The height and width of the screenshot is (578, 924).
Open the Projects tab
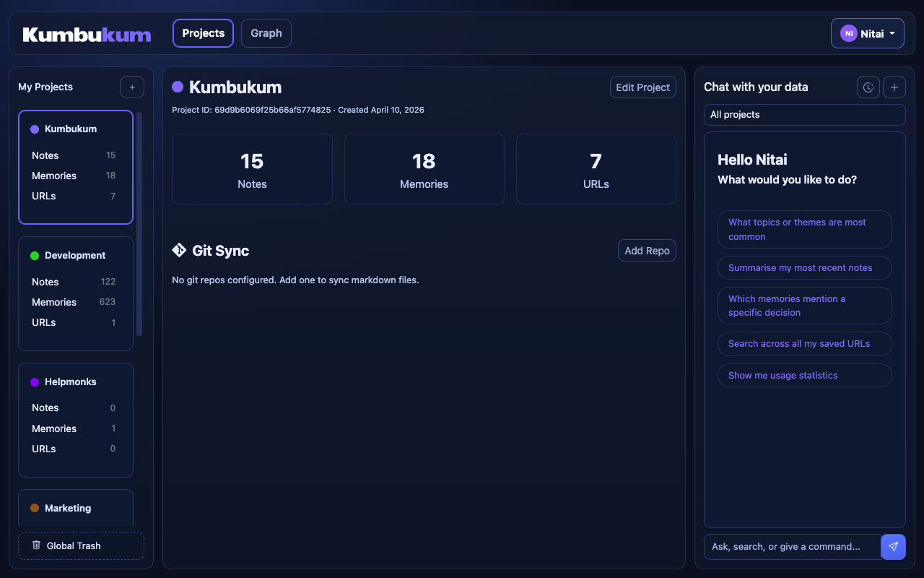point(203,33)
